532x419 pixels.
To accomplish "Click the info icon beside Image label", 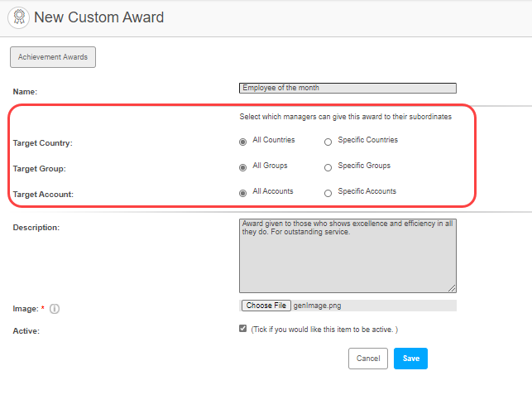I will (x=55, y=309).
